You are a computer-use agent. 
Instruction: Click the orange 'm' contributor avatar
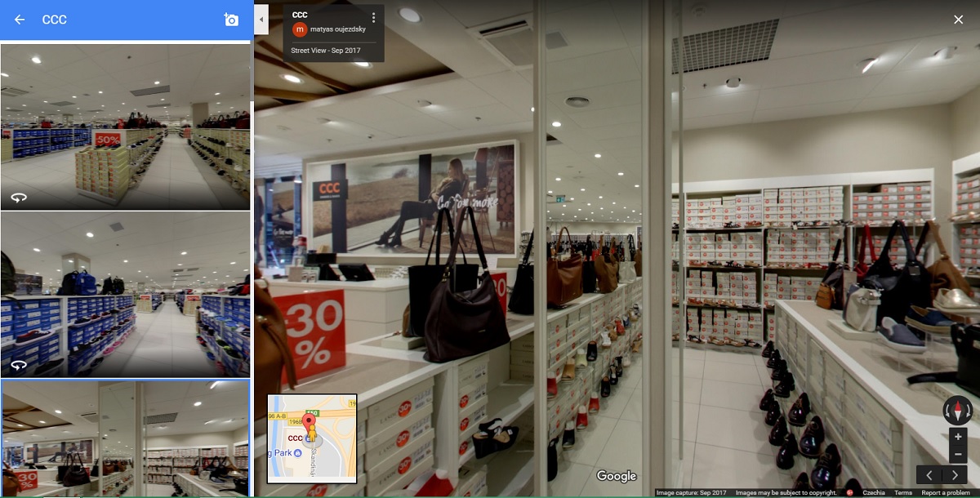tap(300, 29)
